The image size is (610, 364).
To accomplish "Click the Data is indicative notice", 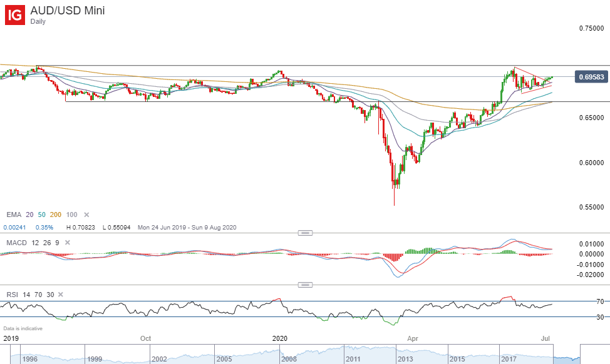I will (23, 328).
